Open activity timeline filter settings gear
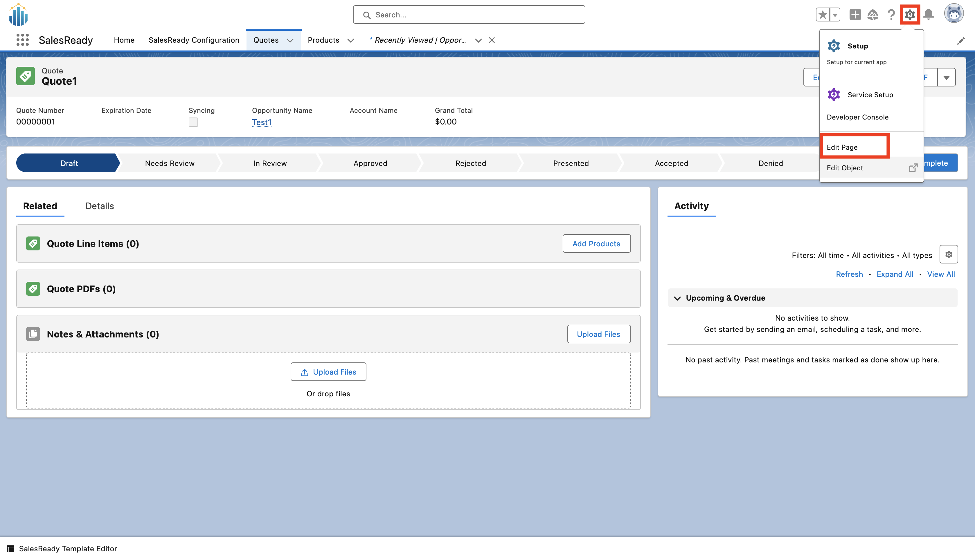 click(x=949, y=254)
